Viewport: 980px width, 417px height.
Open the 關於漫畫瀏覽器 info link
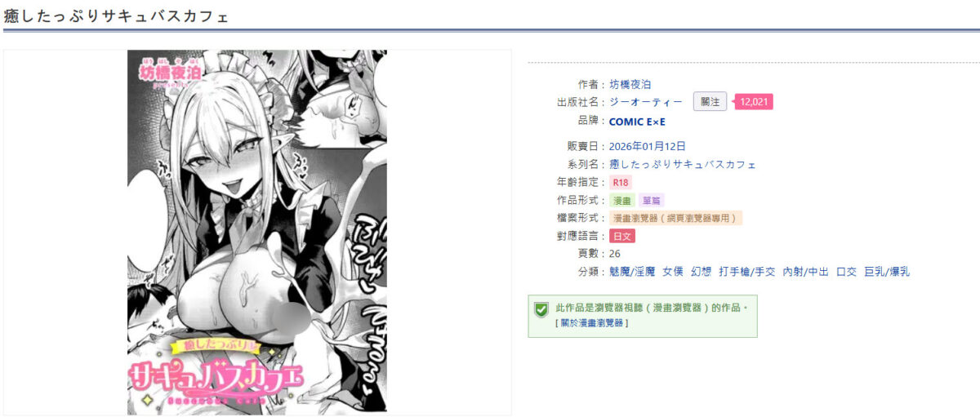592,323
